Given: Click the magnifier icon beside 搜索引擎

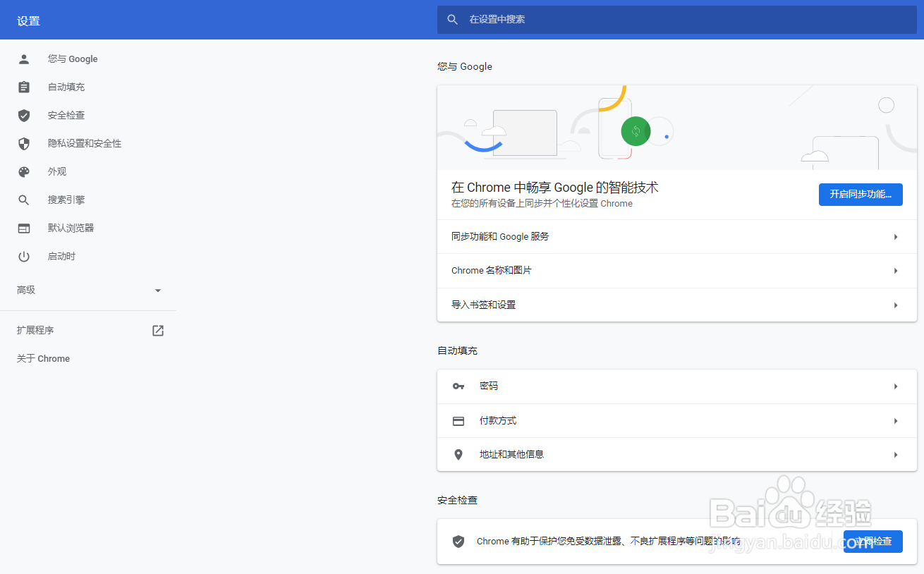Looking at the screenshot, I should coord(24,200).
